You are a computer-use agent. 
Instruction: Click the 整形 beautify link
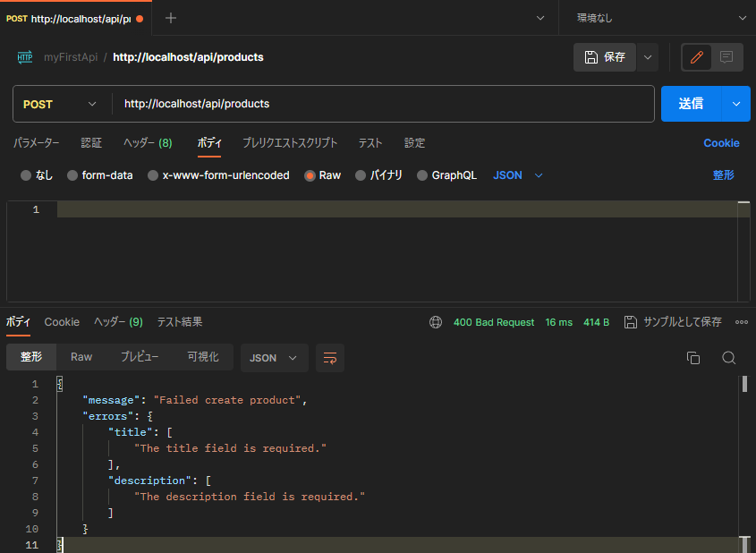723,175
